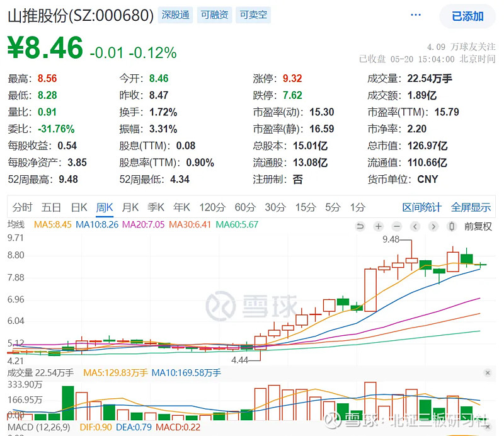
Task: Click the DIF:0.90 value
Action: (x=96, y=427)
